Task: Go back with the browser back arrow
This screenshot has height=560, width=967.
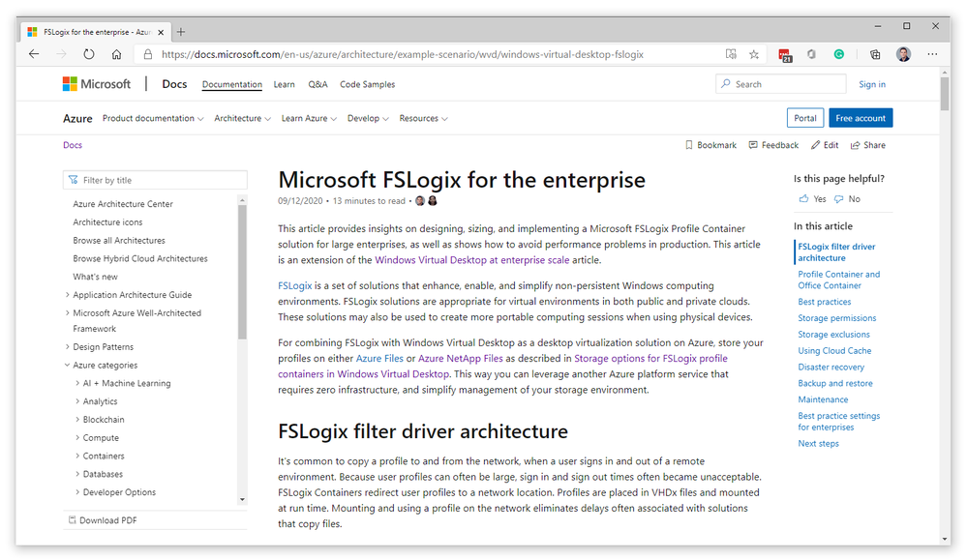Action: point(34,54)
